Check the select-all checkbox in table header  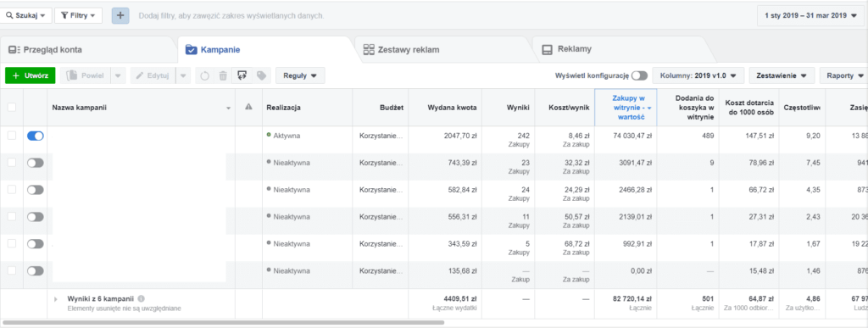click(x=12, y=108)
